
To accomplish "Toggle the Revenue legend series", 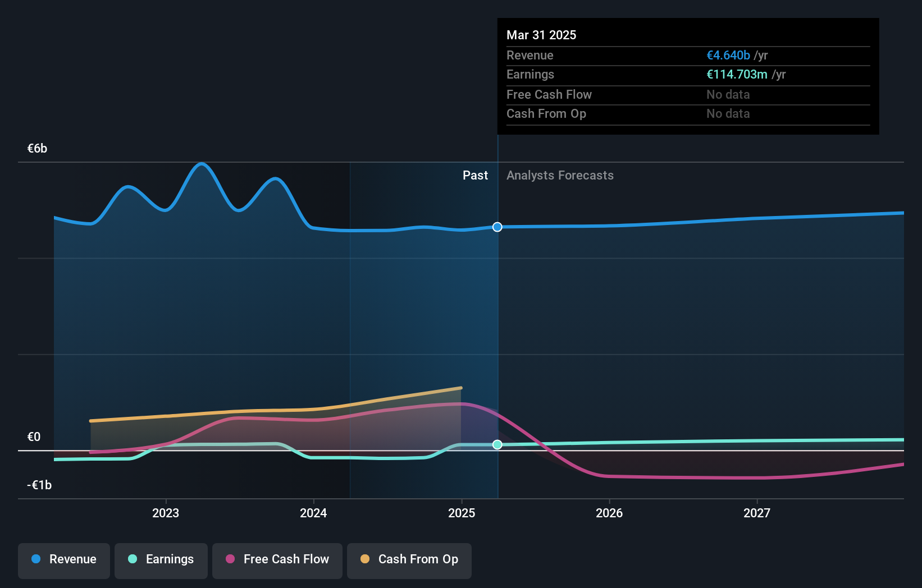I will pyautogui.click(x=64, y=561).
